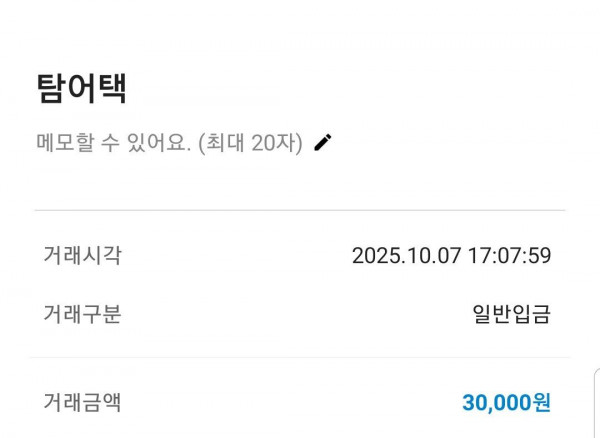Click the memo placeholder text field
Image resolution: width=600 pixels, height=438 pixels.
click(x=168, y=143)
